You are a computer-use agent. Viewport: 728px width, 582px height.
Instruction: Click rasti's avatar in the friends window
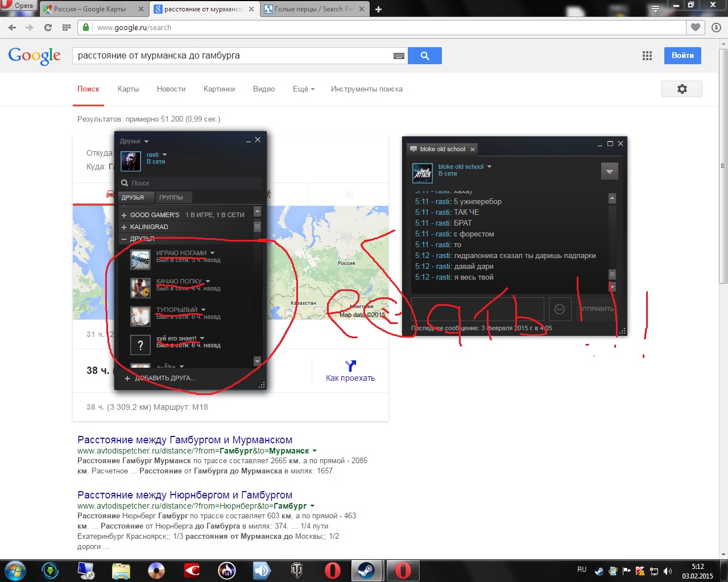click(131, 161)
